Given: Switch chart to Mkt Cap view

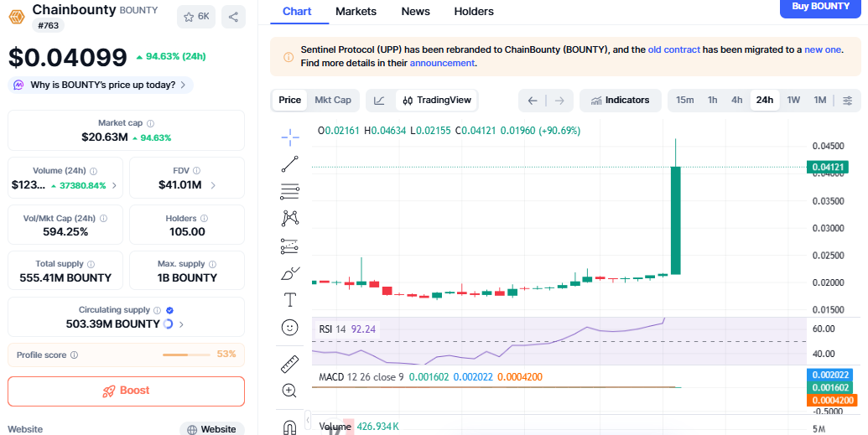Looking at the screenshot, I should pyautogui.click(x=333, y=101).
